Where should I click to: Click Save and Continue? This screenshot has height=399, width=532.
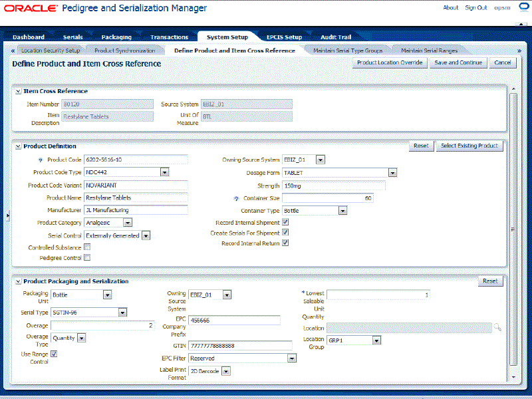coord(458,63)
